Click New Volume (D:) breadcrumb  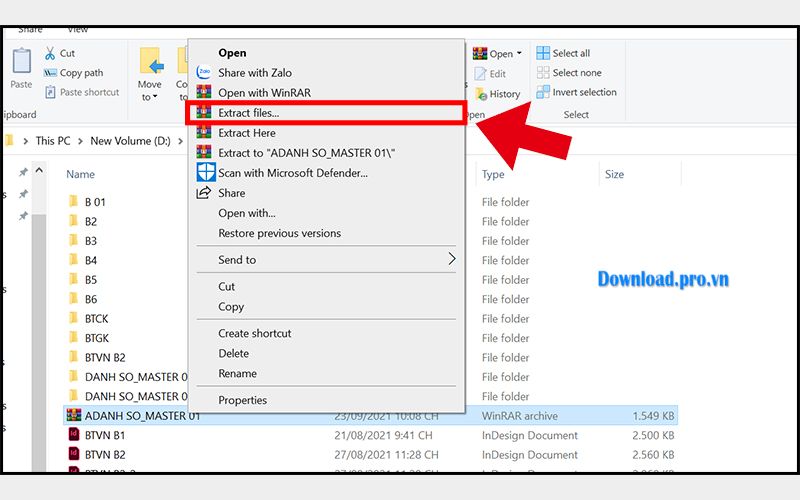tap(130, 141)
